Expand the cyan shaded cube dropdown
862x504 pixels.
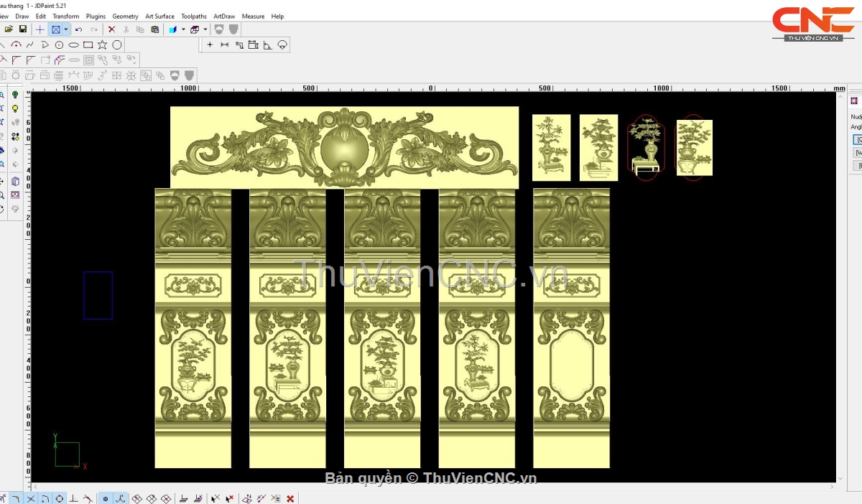(183, 29)
